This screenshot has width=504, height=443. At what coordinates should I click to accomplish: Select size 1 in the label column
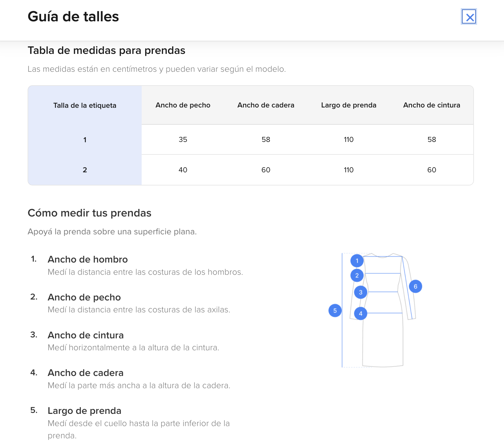[85, 140]
